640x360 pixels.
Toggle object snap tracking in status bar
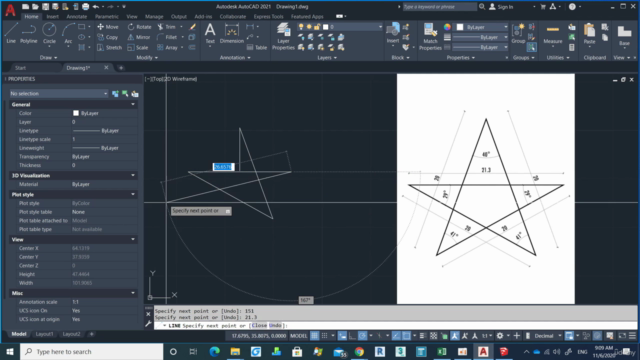(x=396, y=336)
